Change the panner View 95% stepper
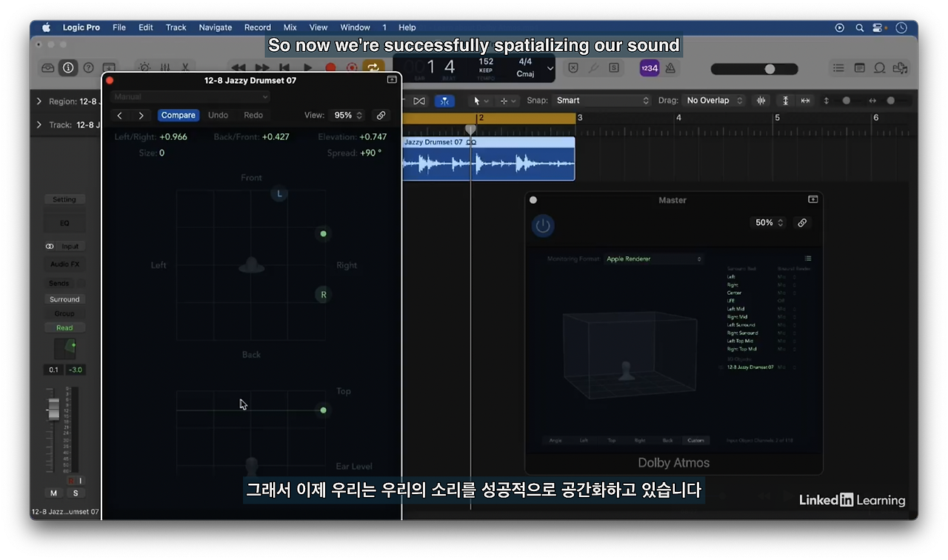 click(x=348, y=116)
